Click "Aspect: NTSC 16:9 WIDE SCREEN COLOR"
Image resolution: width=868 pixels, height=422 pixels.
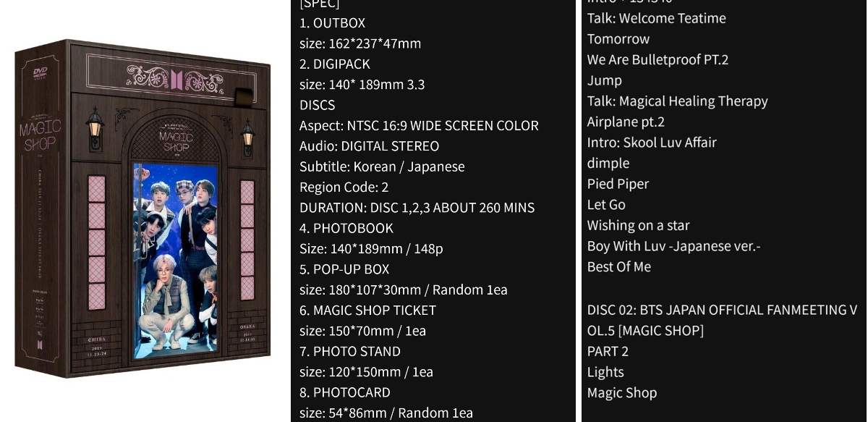[x=420, y=125]
